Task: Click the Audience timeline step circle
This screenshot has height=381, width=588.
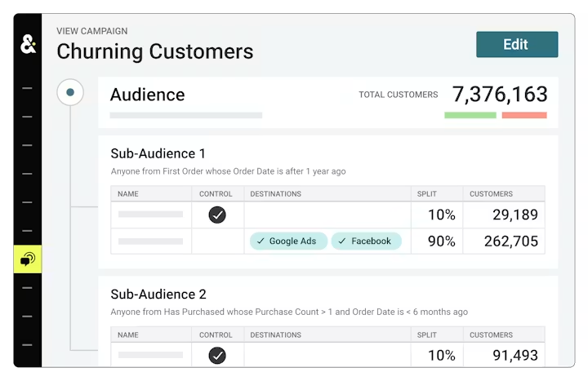Action: pos(70,92)
